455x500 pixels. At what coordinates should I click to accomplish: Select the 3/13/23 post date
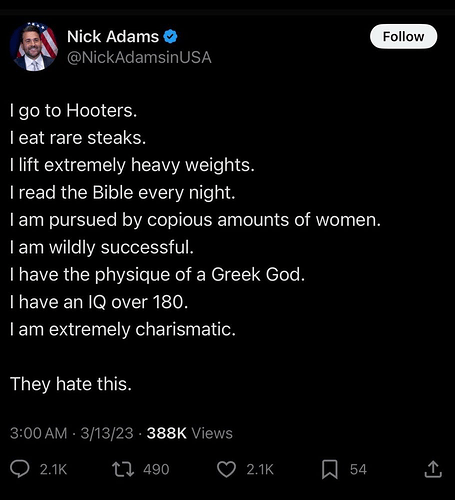[x=107, y=433]
